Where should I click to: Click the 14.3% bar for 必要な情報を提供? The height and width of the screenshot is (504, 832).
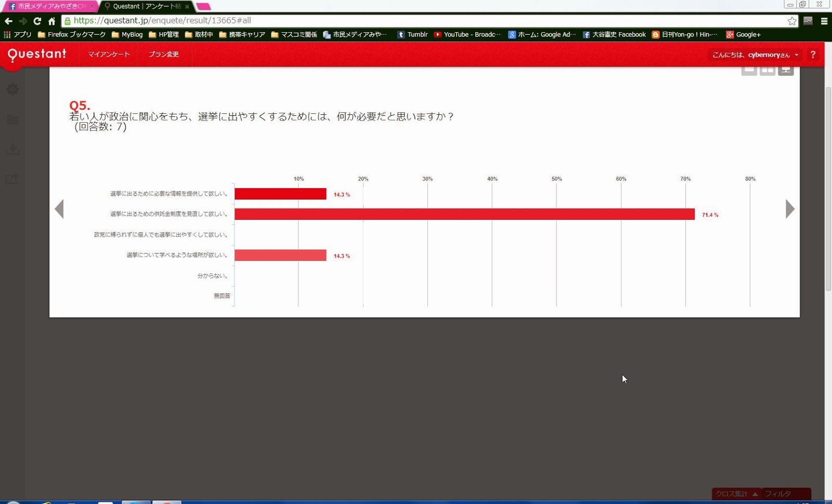click(x=280, y=194)
